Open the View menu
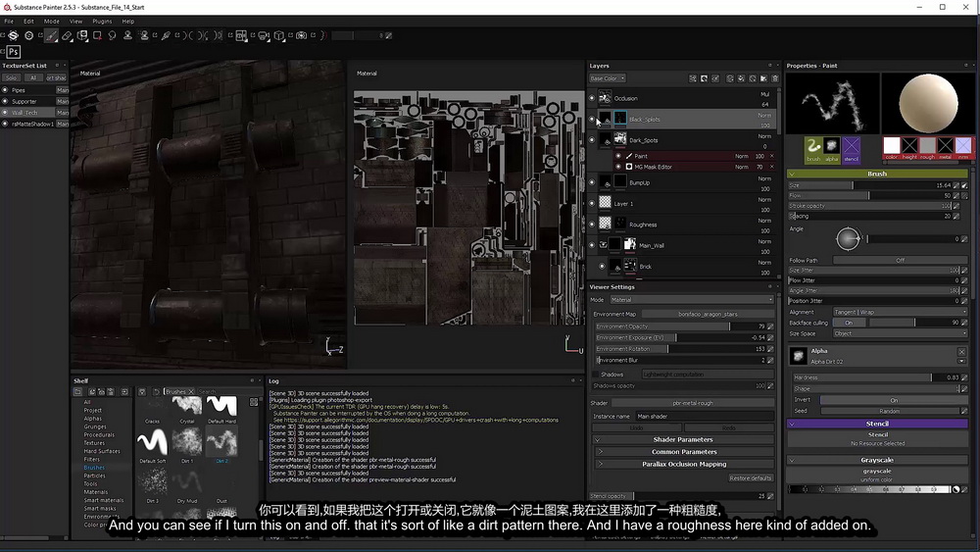Image resolution: width=980 pixels, height=552 pixels. tap(75, 22)
